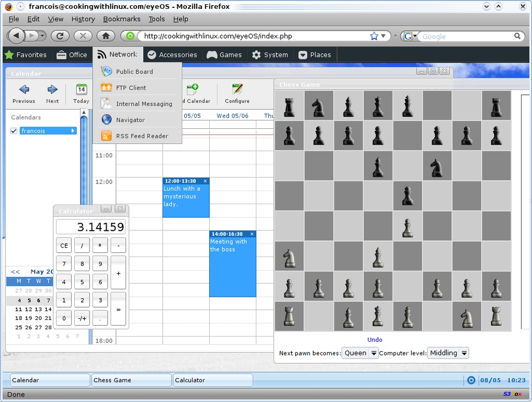Image resolution: width=532 pixels, height=402 pixels.
Task: Switch to Chess Game in taskbar
Action: (131, 381)
